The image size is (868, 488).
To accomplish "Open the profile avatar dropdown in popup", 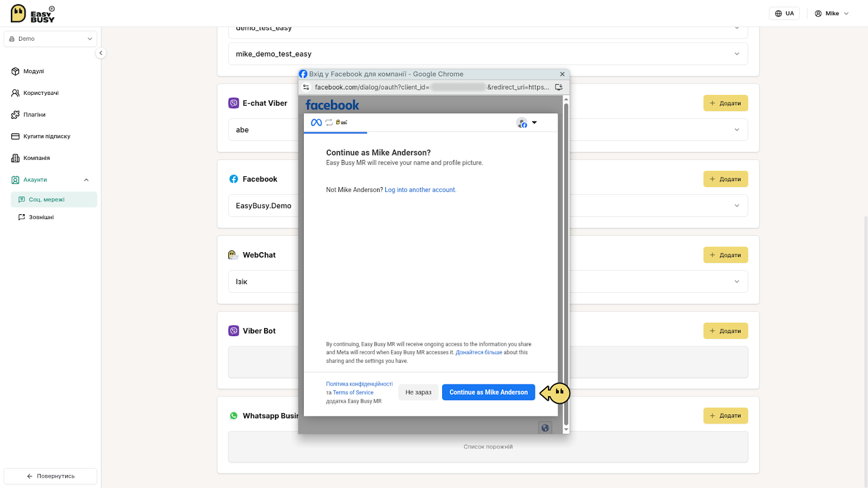I will [526, 123].
